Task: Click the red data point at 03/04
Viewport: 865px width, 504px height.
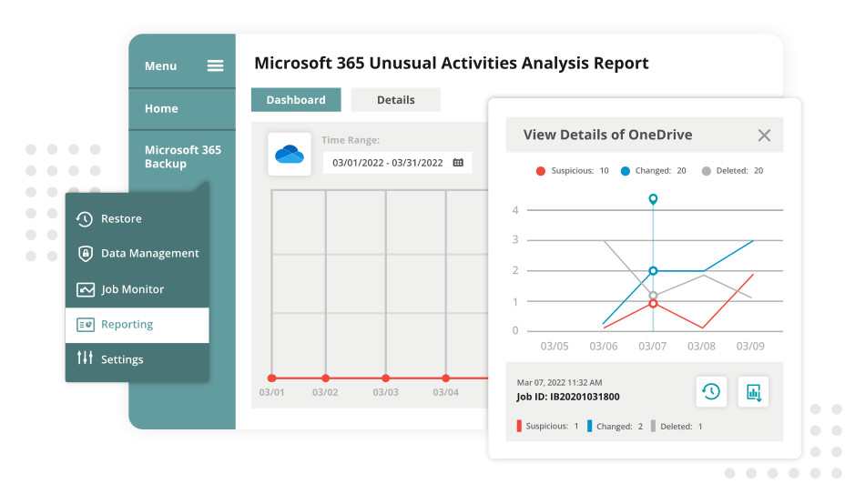Action: (x=446, y=378)
